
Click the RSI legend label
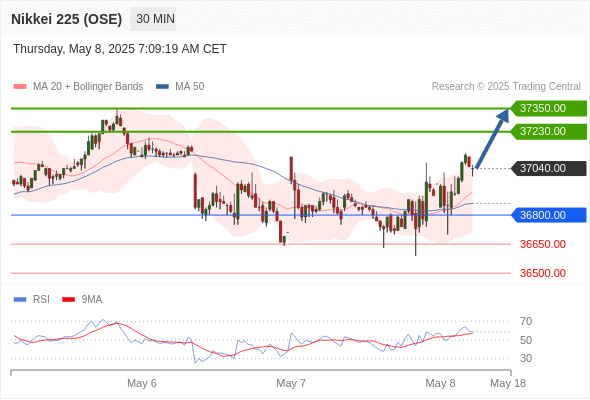41,300
